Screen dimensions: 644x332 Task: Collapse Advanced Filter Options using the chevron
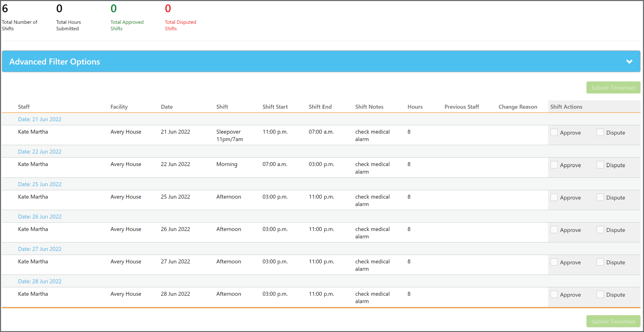click(x=630, y=61)
